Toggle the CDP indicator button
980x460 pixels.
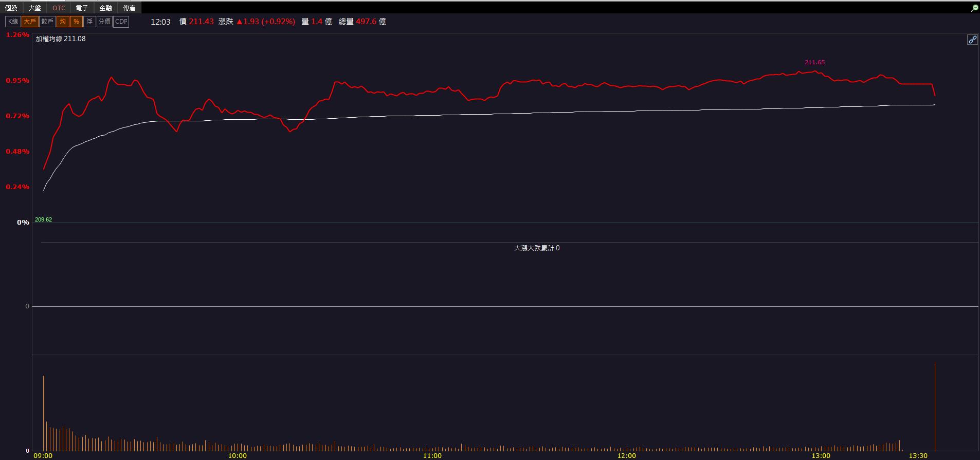point(121,22)
